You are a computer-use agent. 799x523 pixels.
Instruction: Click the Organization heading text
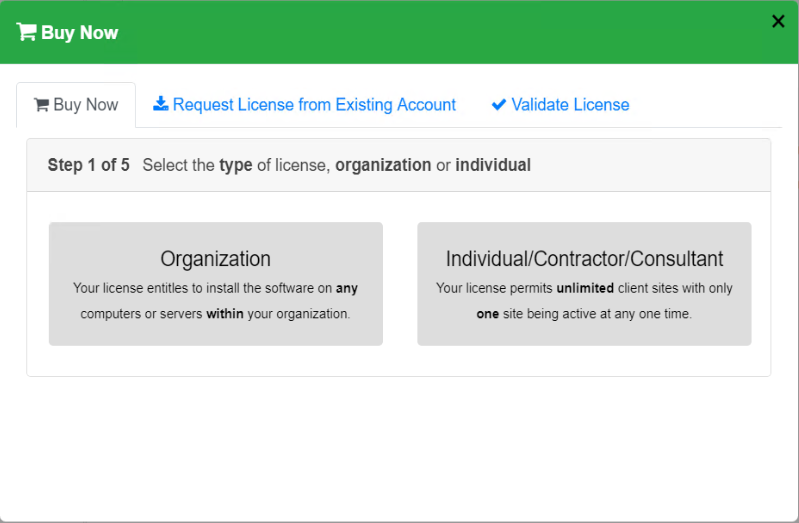(216, 259)
